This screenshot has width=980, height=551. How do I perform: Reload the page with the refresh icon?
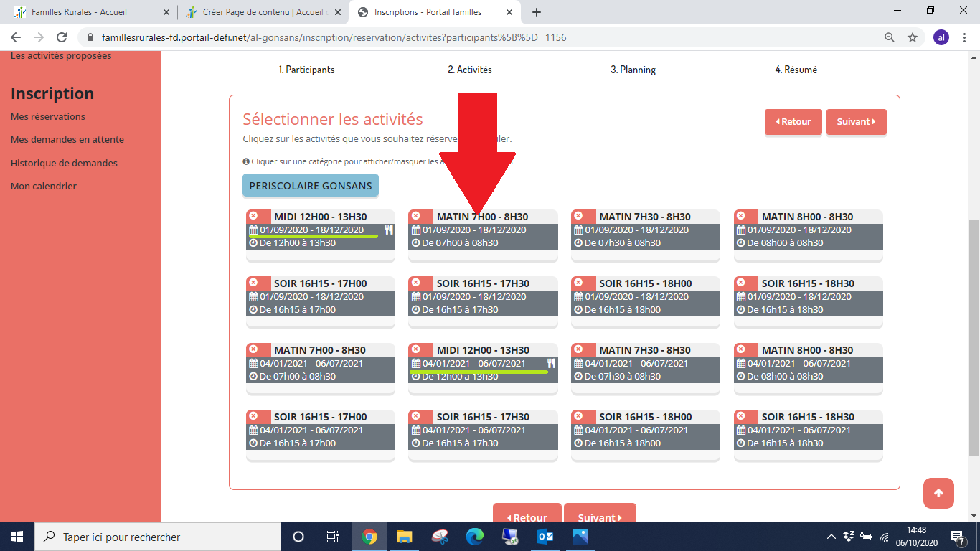tap(62, 37)
